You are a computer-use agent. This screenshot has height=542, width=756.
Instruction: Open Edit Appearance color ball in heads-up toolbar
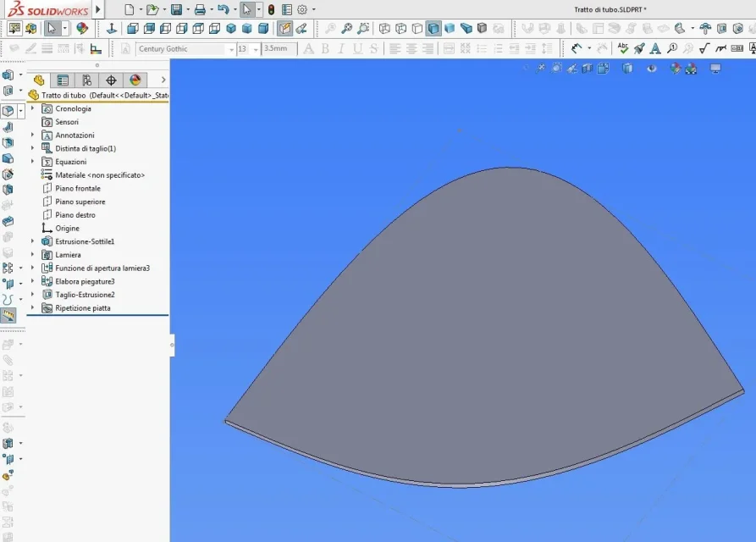click(676, 69)
